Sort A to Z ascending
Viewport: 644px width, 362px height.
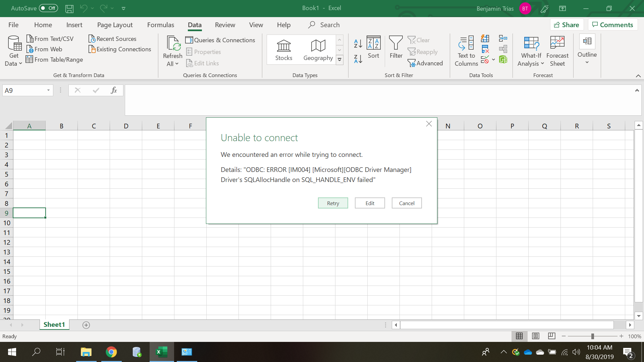358,43
